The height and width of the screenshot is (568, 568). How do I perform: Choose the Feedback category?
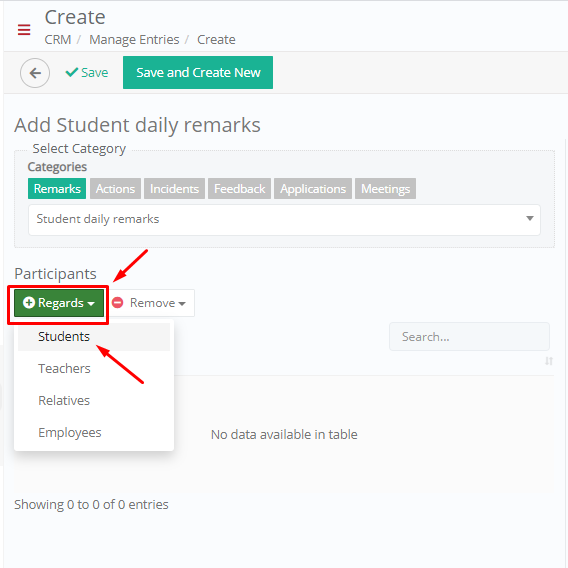[239, 188]
